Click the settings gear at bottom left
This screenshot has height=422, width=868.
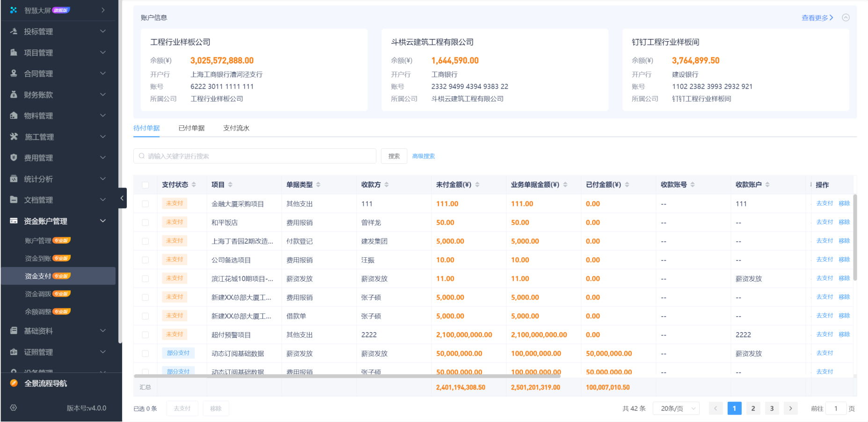(13, 407)
